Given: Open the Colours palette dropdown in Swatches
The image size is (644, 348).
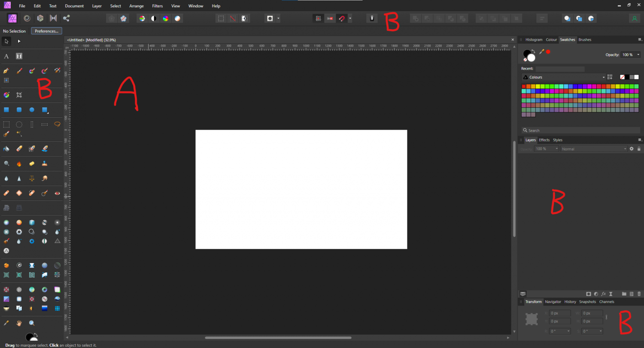Looking at the screenshot, I should [x=603, y=77].
